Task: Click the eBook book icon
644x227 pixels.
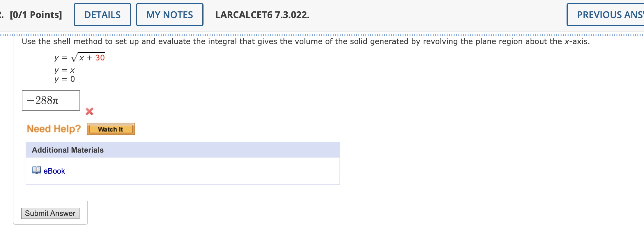Action: coord(37,170)
